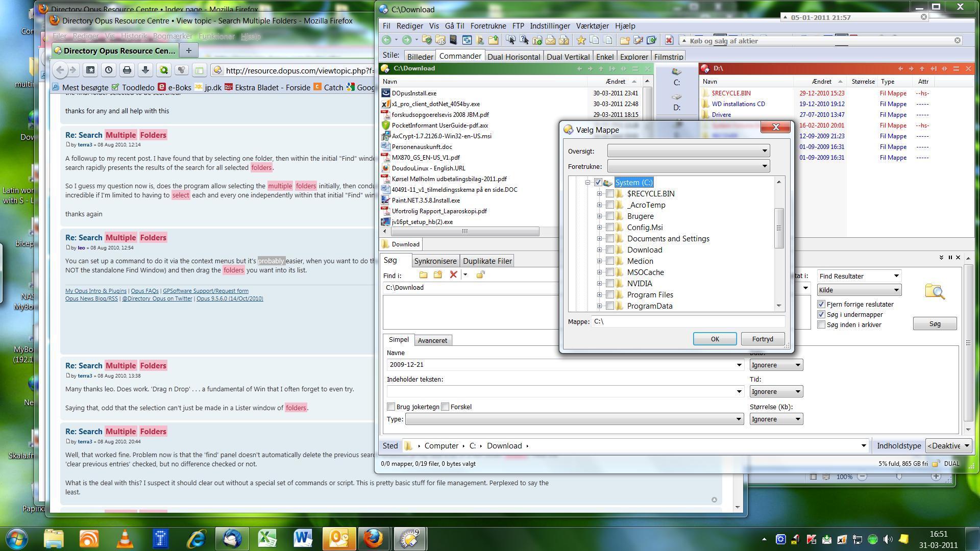Check the Download folder checkbox in tree
This screenshot has width=980, height=551.
coord(610,250)
